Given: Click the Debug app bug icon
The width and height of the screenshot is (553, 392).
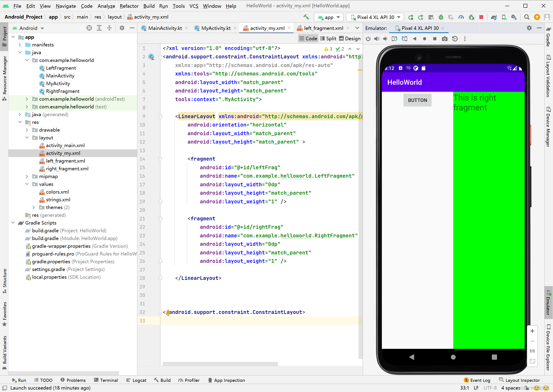Looking at the screenshot, I should click(x=441, y=17).
